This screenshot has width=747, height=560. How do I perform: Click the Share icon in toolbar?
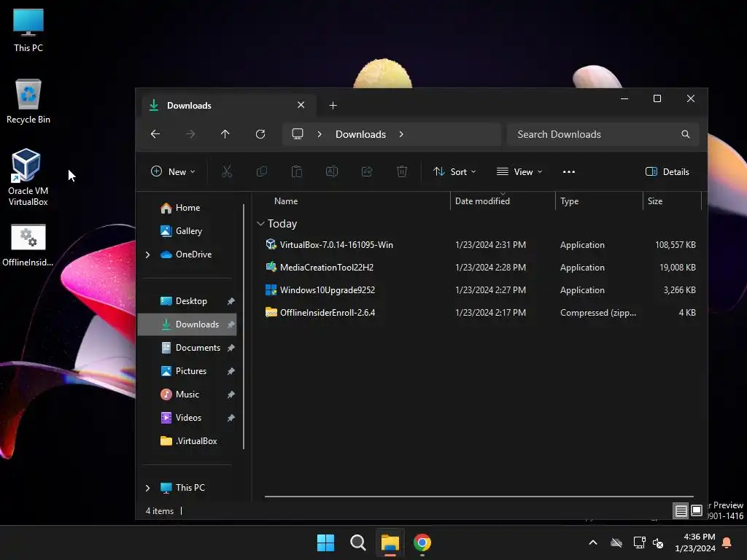[367, 171]
